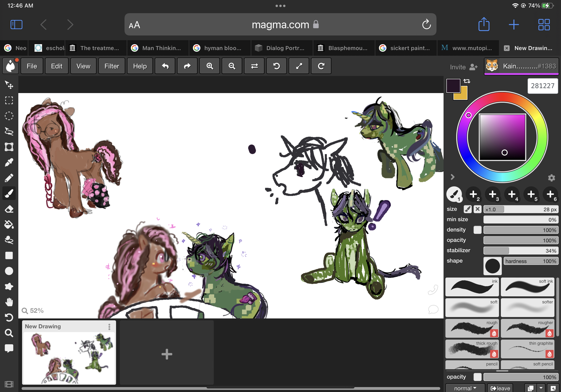Select the Transform tool
The image size is (561, 392).
point(9,147)
